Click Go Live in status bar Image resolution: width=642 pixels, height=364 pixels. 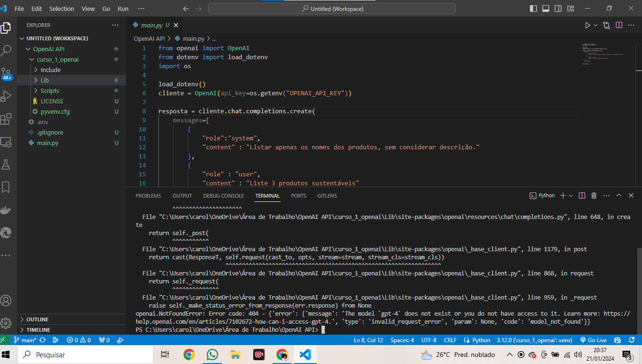(593, 340)
